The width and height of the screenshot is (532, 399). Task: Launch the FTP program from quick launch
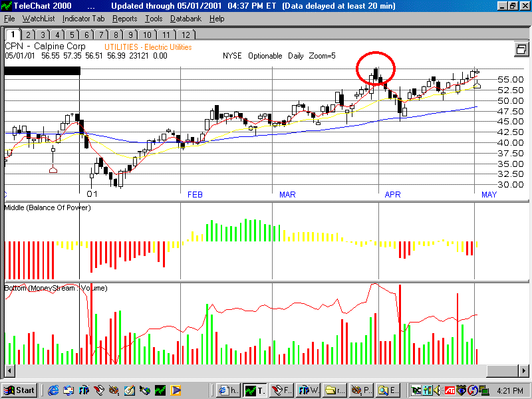[84, 390]
